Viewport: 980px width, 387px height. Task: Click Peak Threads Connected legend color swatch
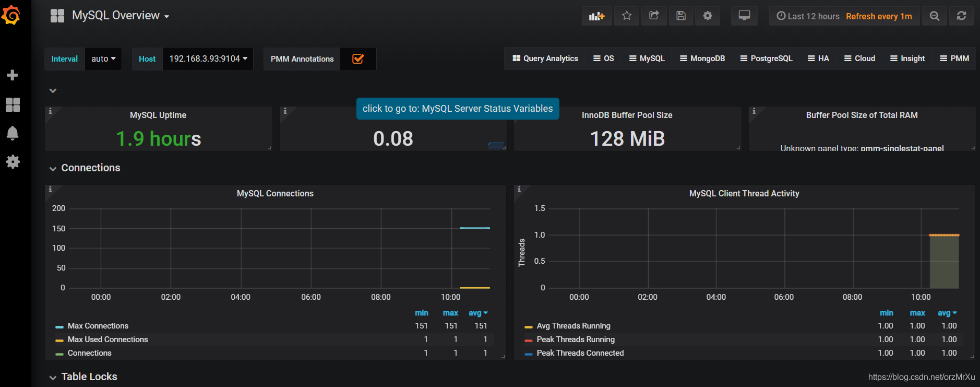[529, 354]
